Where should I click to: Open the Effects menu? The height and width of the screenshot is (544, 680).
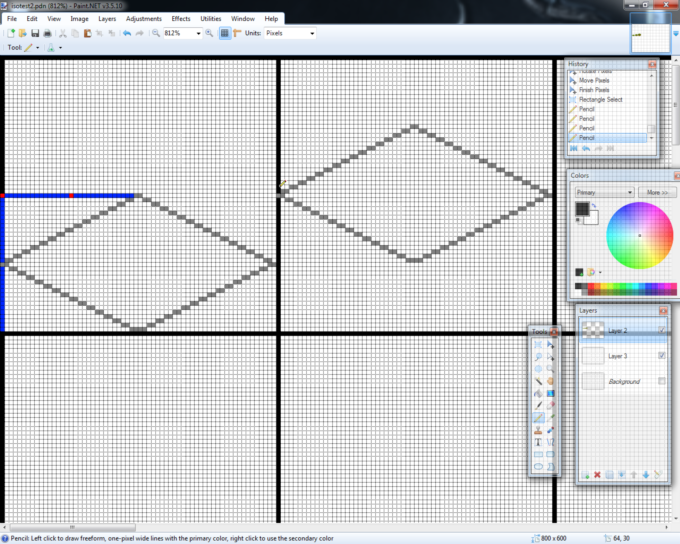(180, 18)
